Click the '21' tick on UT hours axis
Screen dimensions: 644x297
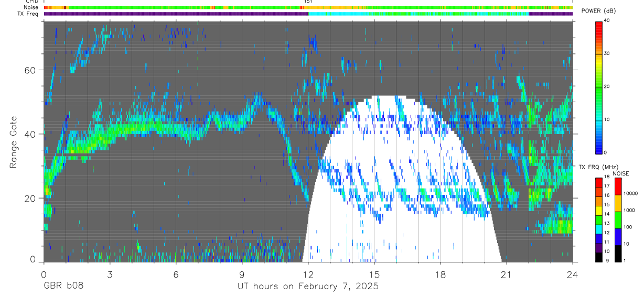(x=506, y=273)
